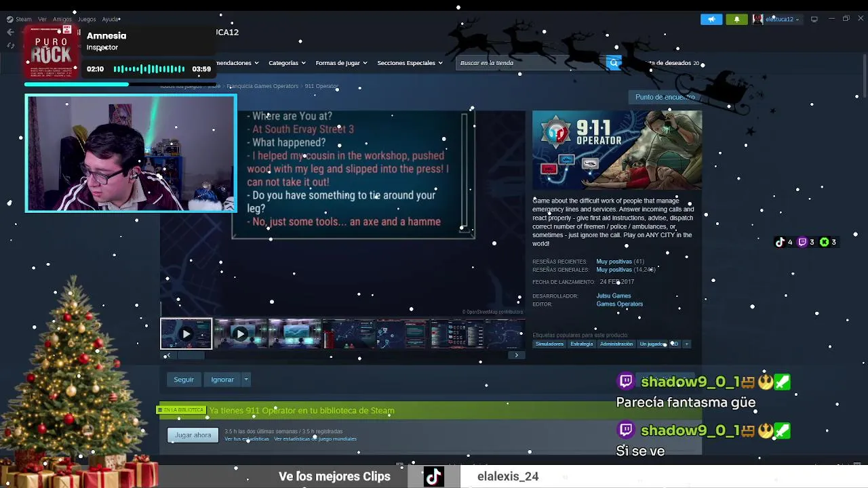Expand the elestuca12 account dropdown

tap(797, 20)
